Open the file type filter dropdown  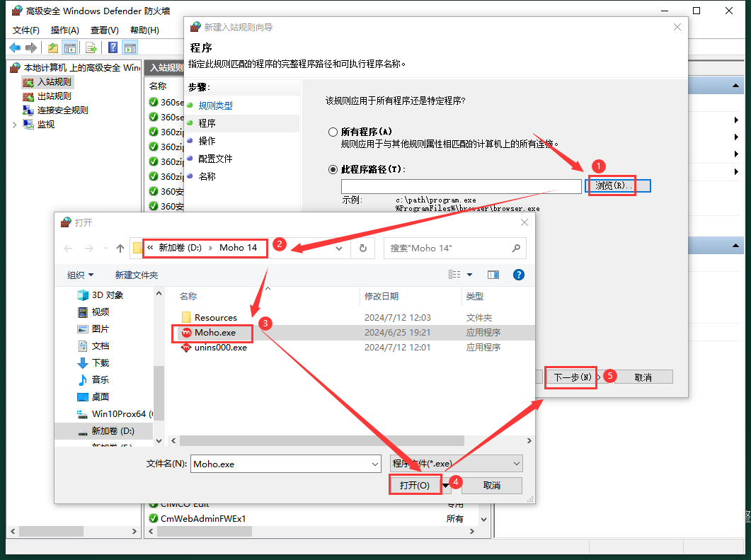tap(456, 463)
